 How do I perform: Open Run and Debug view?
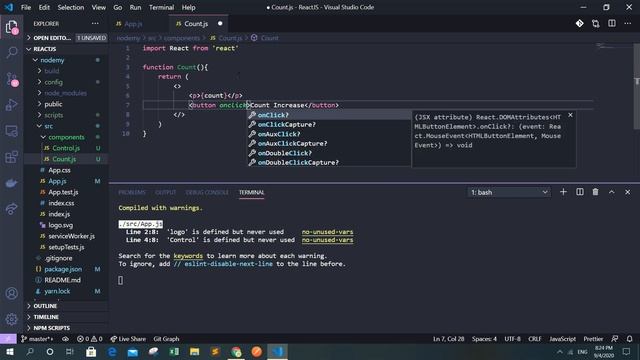(11, 105)
